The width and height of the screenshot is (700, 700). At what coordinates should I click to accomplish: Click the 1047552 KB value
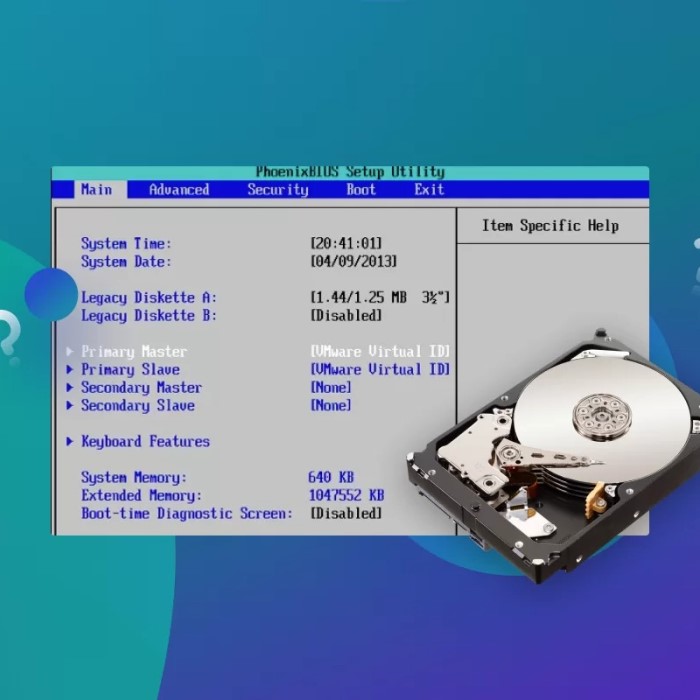tap(346, 496)
